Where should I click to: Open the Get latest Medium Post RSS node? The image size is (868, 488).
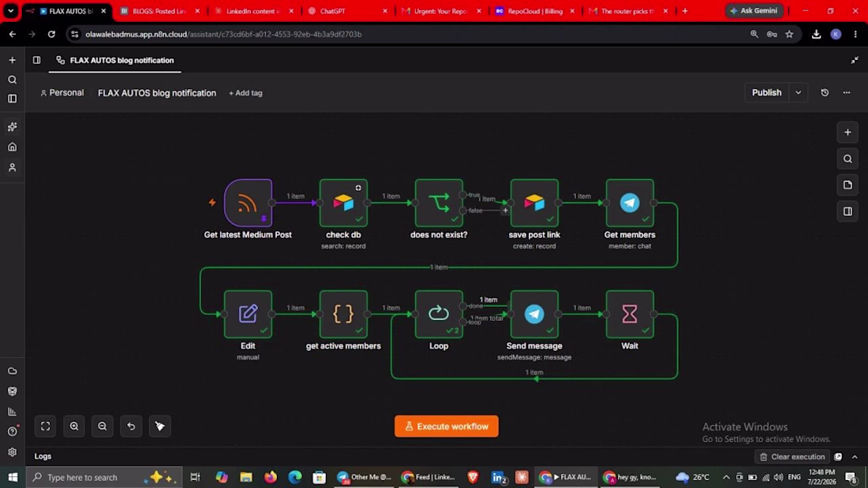[248, 203]
